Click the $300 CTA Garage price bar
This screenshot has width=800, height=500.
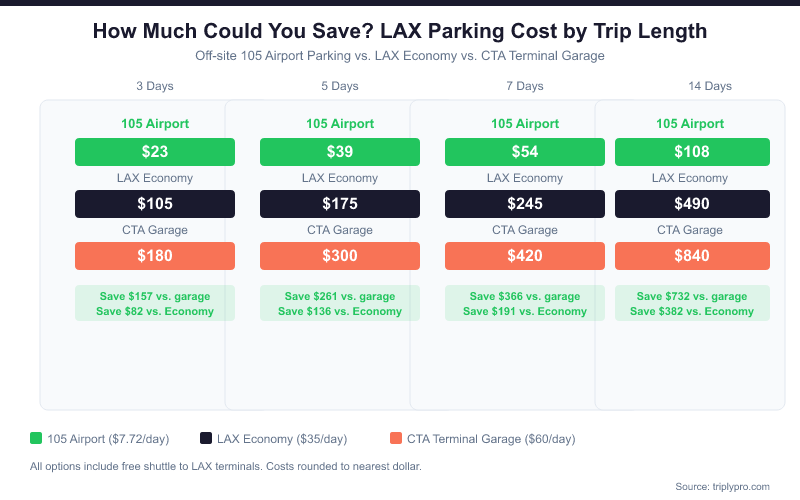(340, 256)
